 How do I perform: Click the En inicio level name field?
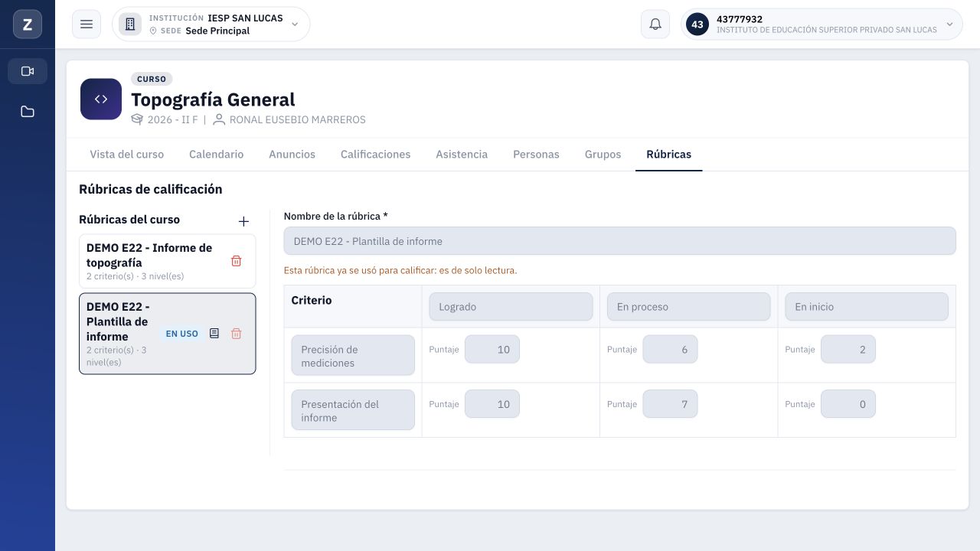click(867, 307)
